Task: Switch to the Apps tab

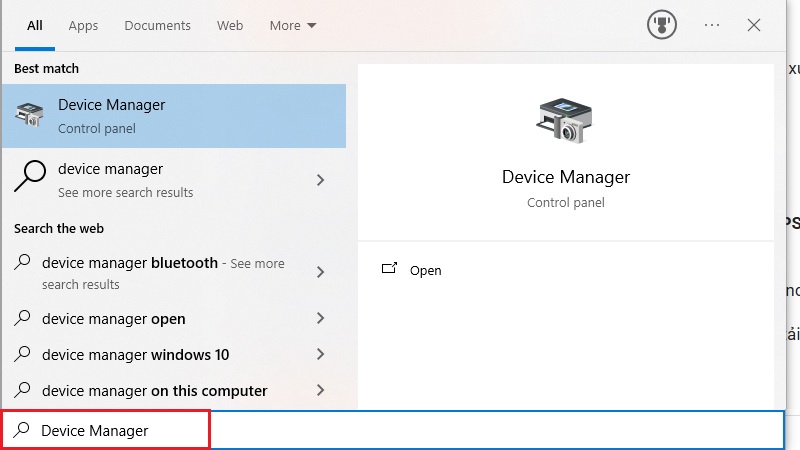Action: point(83,26)
